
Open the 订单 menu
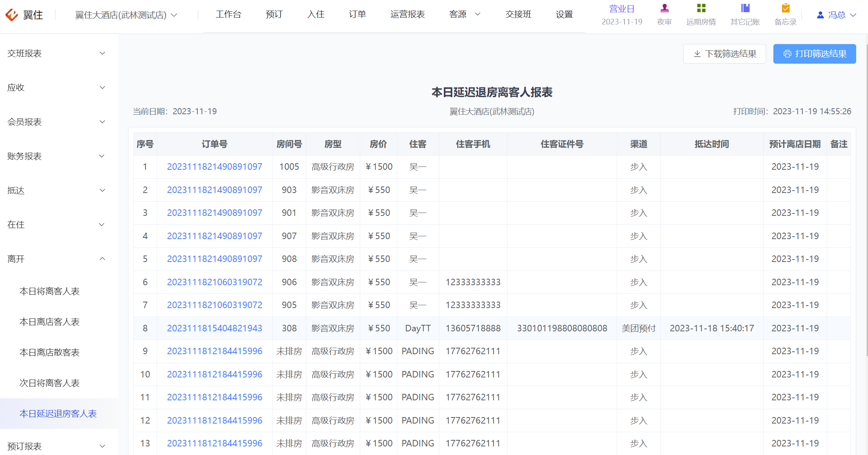pos(357,14)
